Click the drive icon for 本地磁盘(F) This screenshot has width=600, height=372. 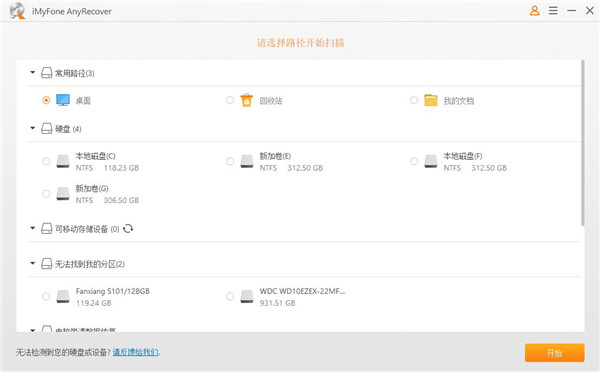click(x=430, y=161)
